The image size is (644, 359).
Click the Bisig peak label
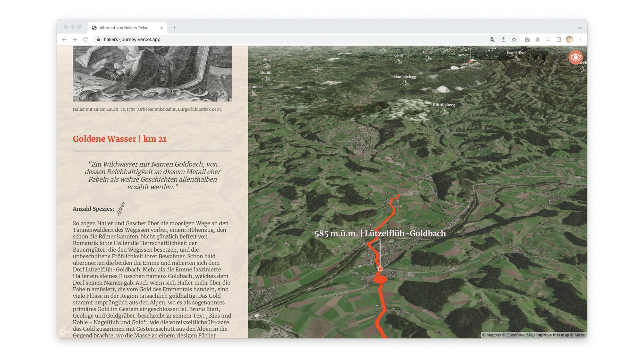[266, 59]
